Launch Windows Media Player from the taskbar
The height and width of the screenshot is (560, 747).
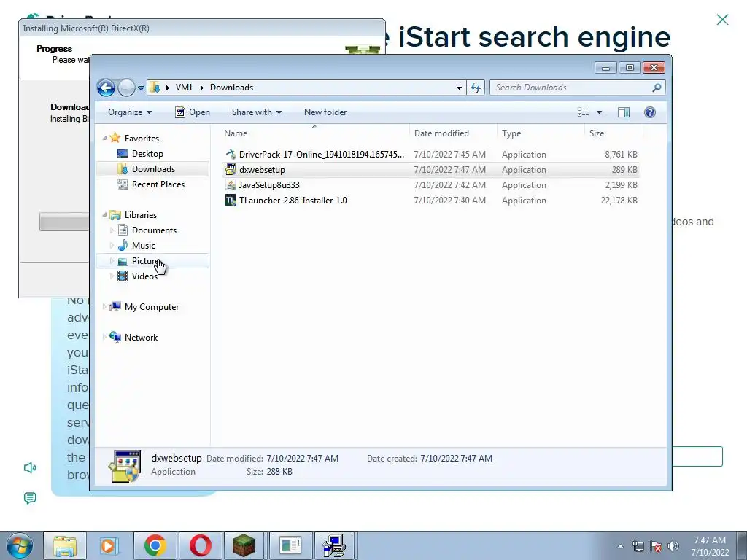coord(109,545)
